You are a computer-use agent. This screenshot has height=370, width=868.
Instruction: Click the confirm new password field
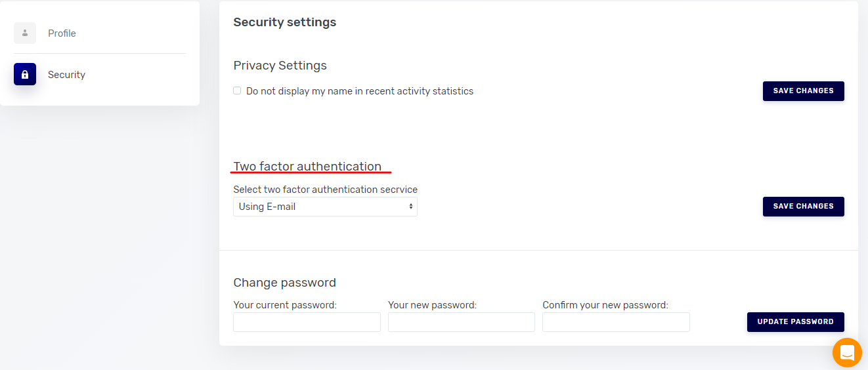coord(616,322)
